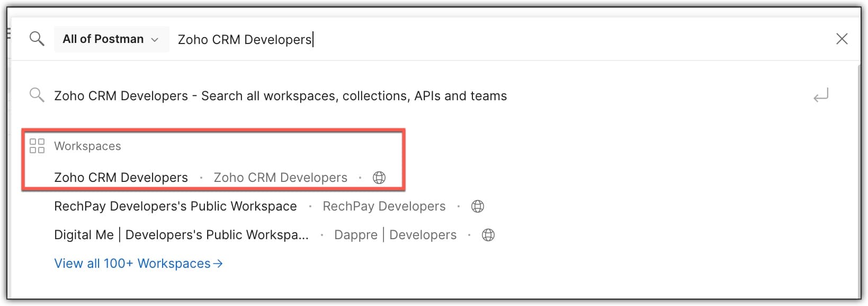Click the Workspaces grid icon
868x306 pixels.
point(37,146)
